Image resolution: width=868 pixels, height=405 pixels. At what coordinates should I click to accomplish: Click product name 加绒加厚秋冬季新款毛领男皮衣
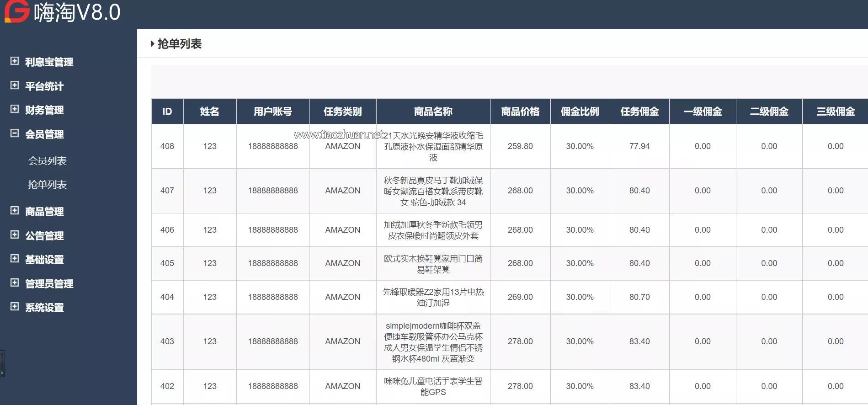433,230
